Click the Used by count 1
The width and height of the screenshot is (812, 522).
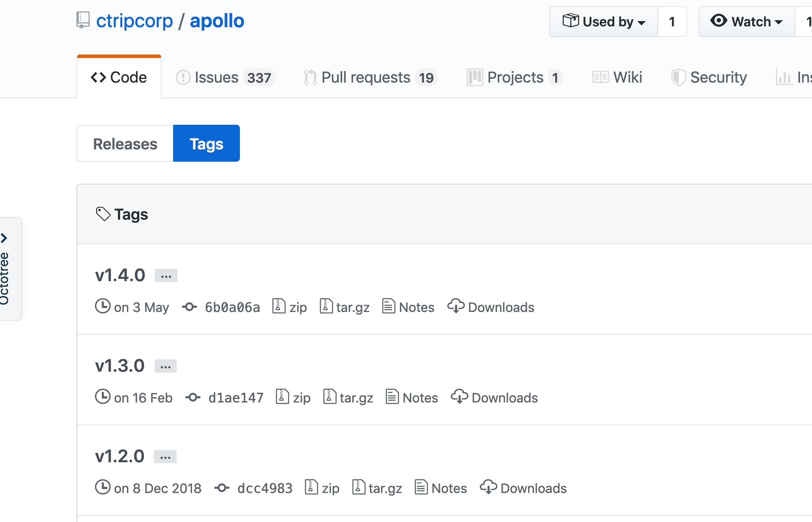click(x=672, y=22)
